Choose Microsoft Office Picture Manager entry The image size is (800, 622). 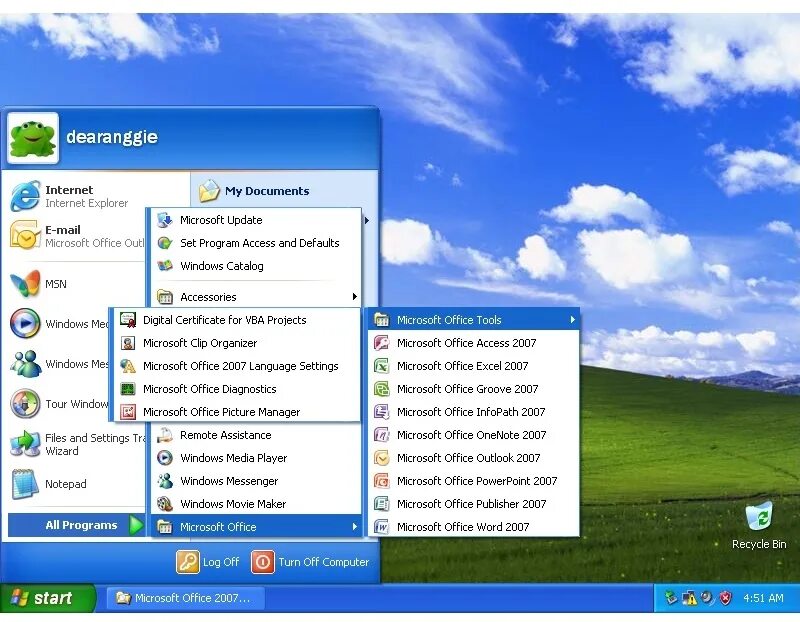click(235, 412)
